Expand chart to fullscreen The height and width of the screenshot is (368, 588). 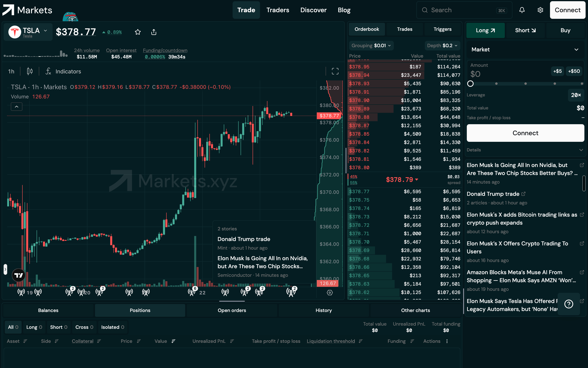(x=335, y=71)
